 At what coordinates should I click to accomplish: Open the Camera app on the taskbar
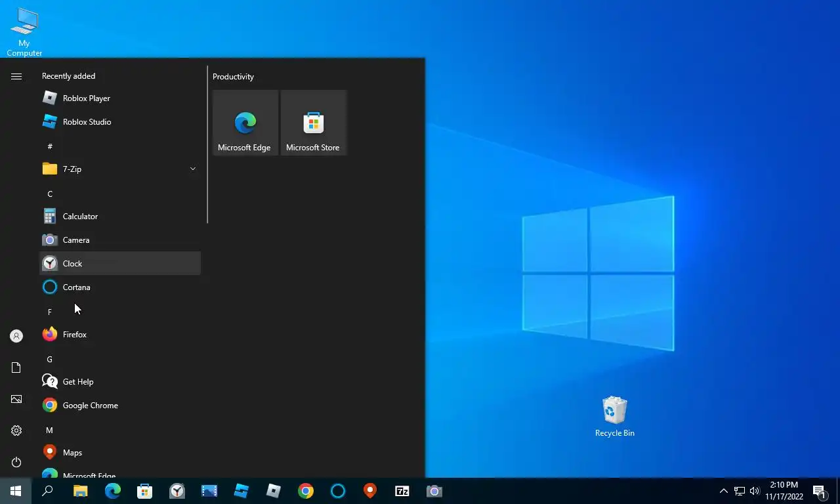[x=434, y=491]
